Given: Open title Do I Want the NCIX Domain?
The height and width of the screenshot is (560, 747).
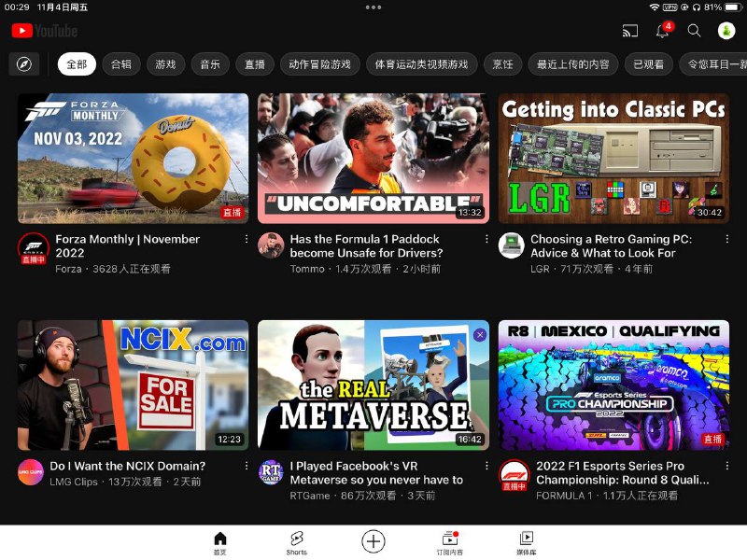Looking at the screenshot, I should tap(128, 466).
